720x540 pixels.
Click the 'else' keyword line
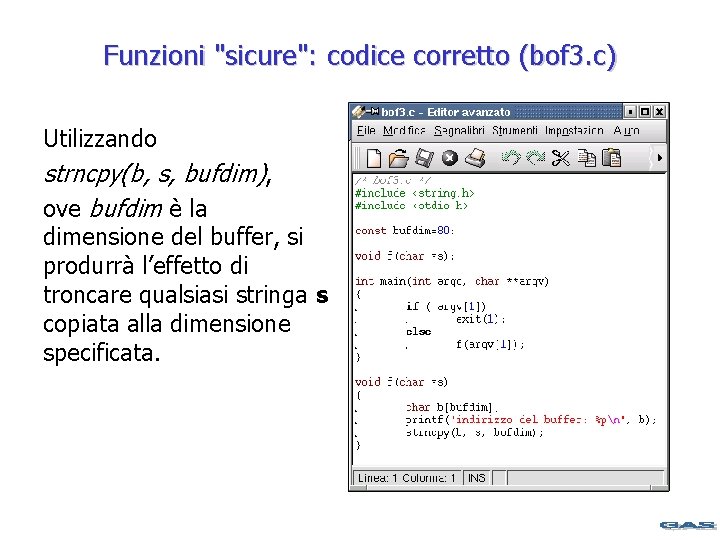[x=418, y=331]
